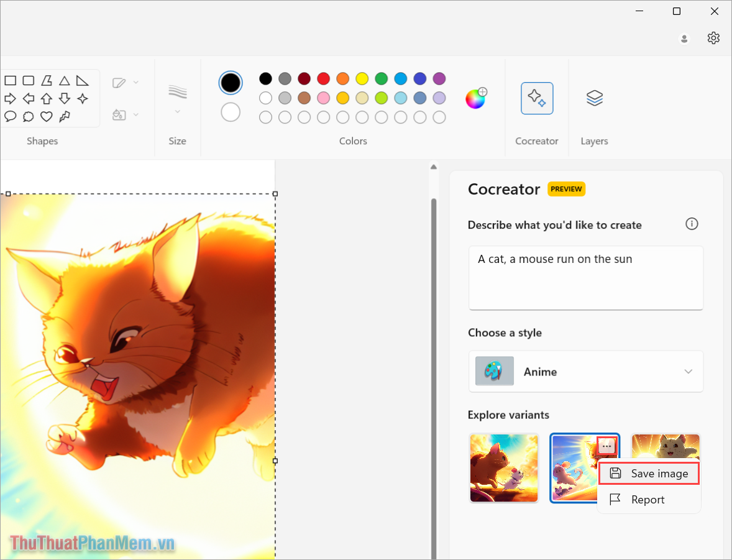Choose the lightning bolt shape

(64, 116)
